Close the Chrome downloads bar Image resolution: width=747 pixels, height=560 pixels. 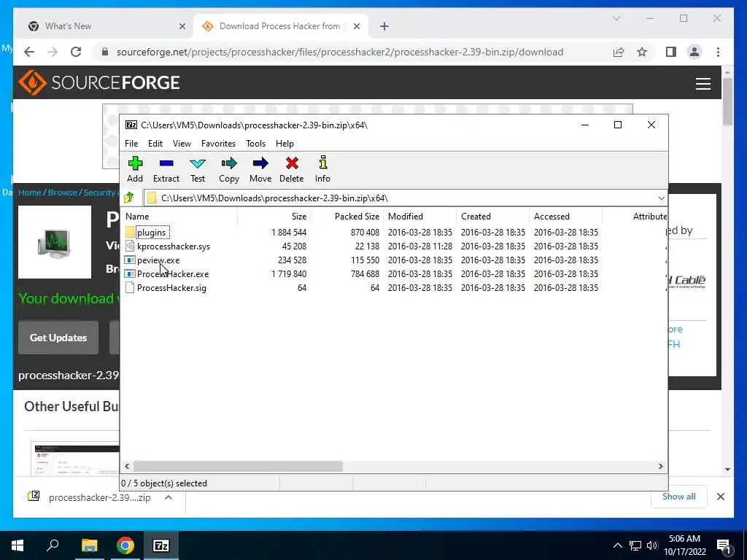click(720, 497)
